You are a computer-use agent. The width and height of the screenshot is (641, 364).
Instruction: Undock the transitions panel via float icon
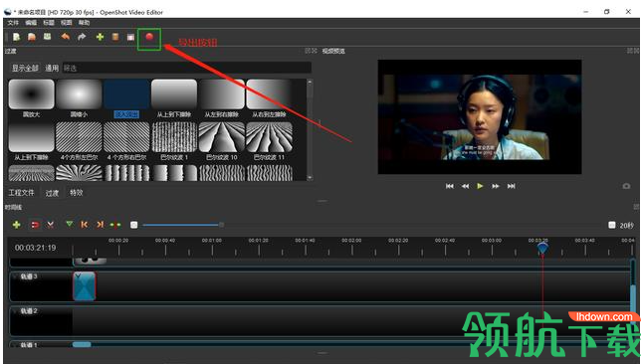308,51
